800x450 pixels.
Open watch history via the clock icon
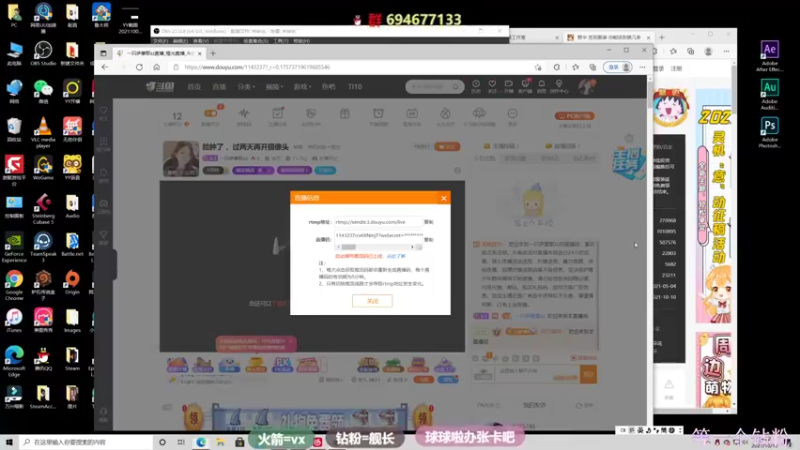click(x=476, y=86)
